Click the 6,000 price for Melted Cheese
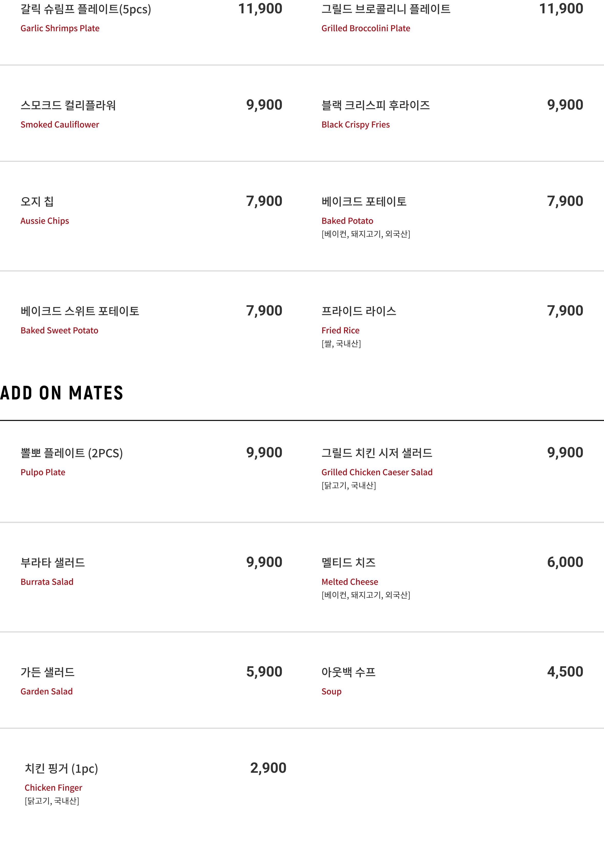 pos(565,562)
